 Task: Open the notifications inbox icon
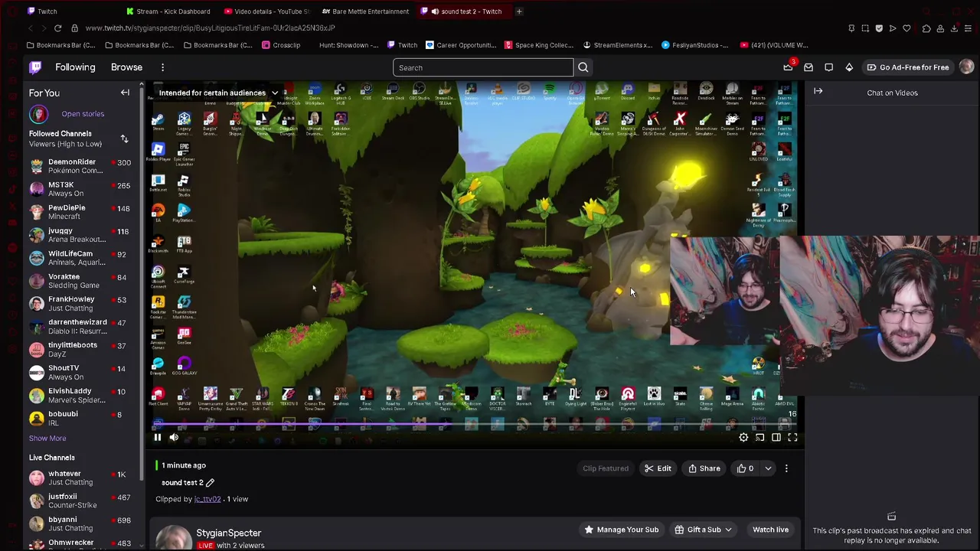coord(808,67)
